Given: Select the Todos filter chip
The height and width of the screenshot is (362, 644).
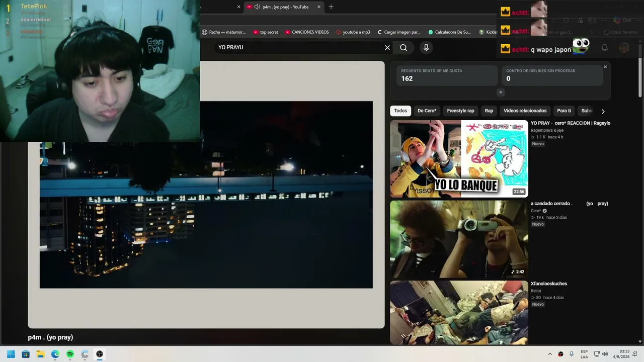Looking at the screenshot, I should [x=400, y=111].
